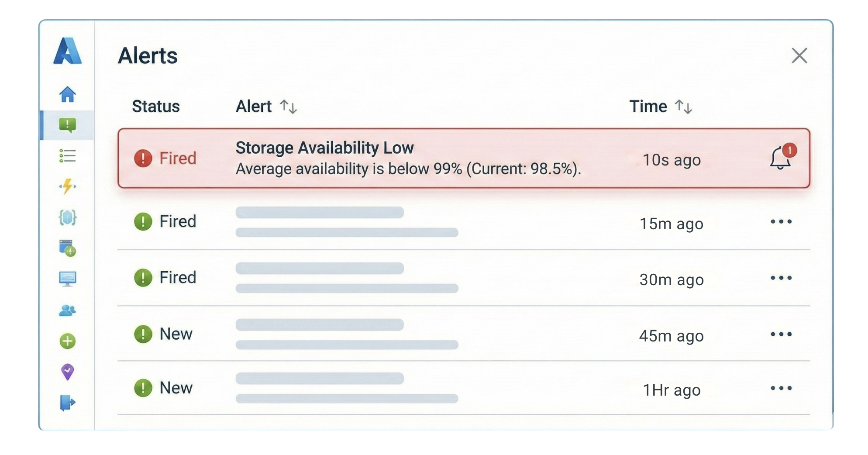
Task: Open options menu for the 15m ago alert
Action: pyautogui.click(x=781, y=222)
